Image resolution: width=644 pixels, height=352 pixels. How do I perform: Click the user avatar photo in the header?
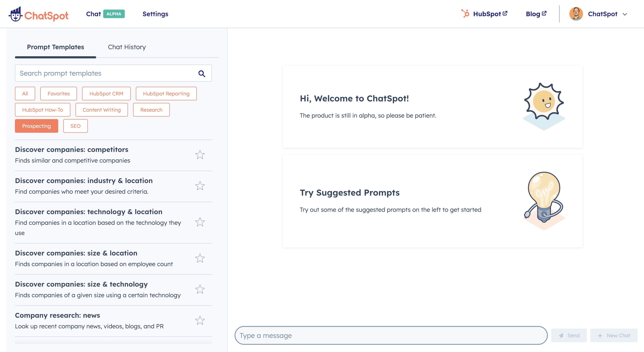(576, 14)
